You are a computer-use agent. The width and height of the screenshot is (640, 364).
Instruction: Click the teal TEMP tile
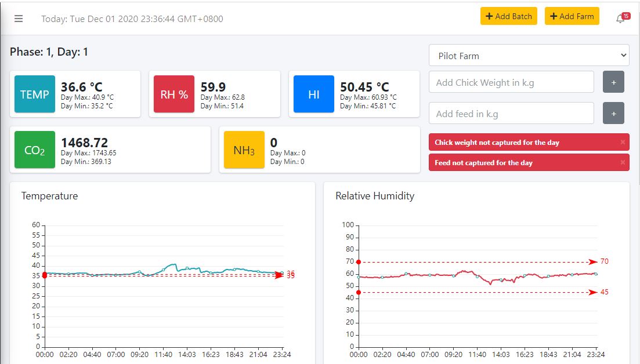pos(35,94)
